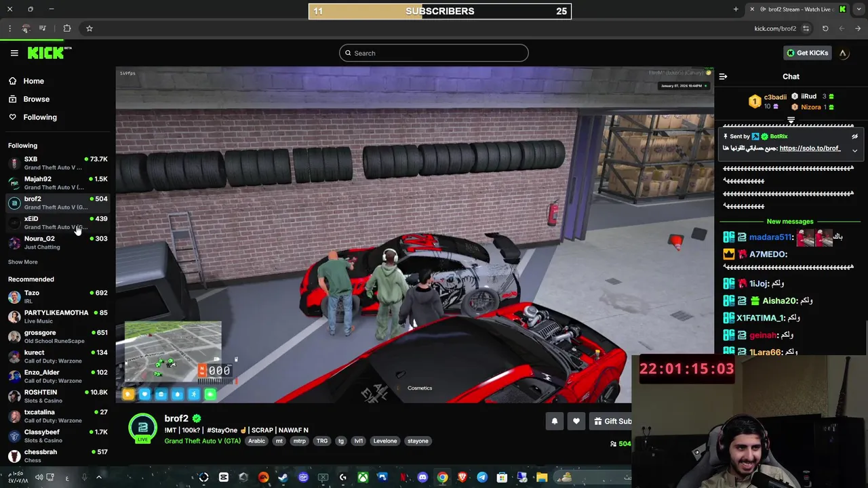Screen dimensions: 868x488
Task: Open PARTYLIKEAMOTHA's Live Music channel
Action: pos(58,317)
